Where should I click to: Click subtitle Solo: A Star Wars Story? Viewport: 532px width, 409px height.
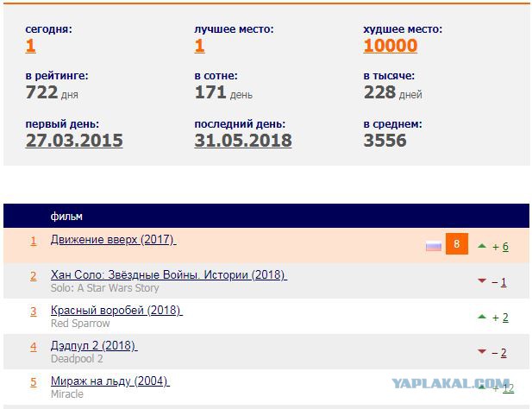coord(105,288)
